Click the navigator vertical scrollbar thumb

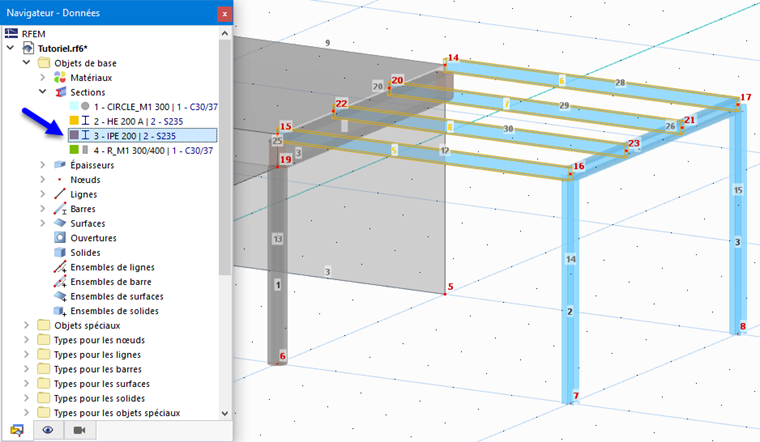point(224,158)
